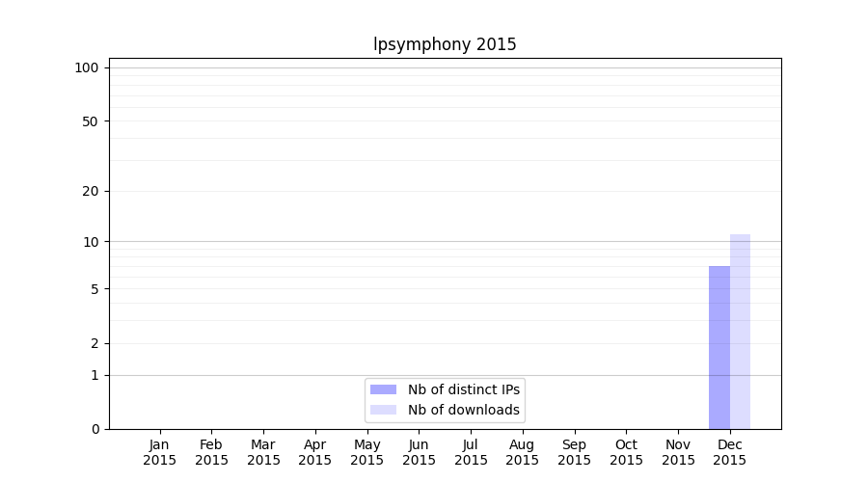
Task: Click the 100 y-axis tick label
Action: 87,67
